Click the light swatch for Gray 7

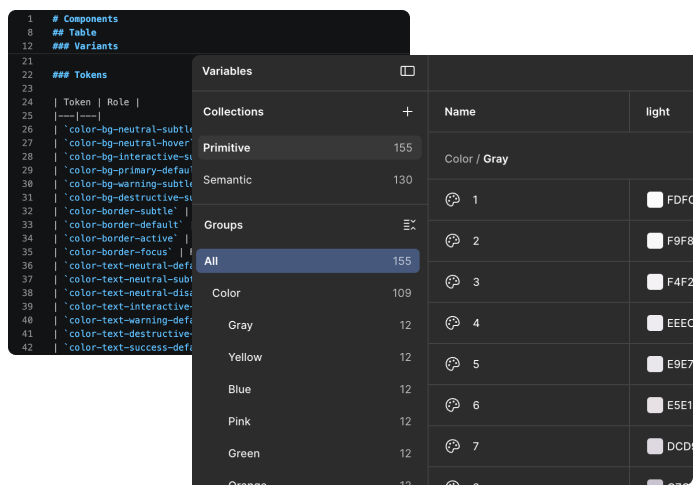coord(655,447)
